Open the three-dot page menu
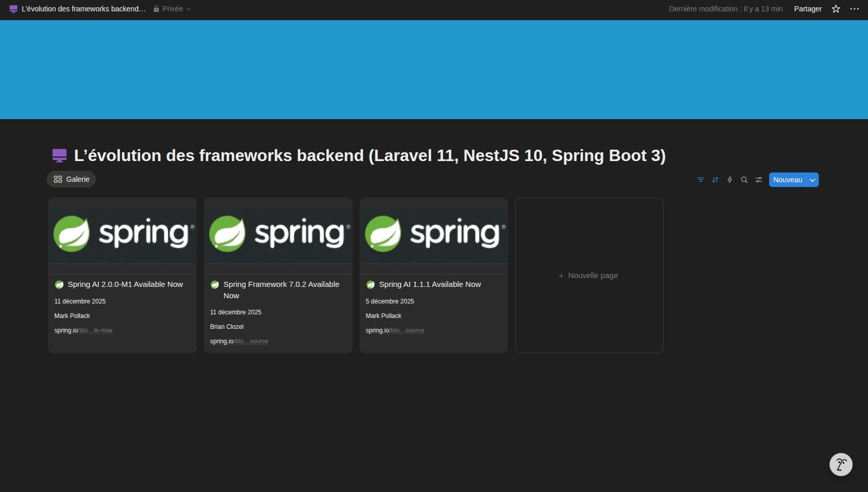 854,9
